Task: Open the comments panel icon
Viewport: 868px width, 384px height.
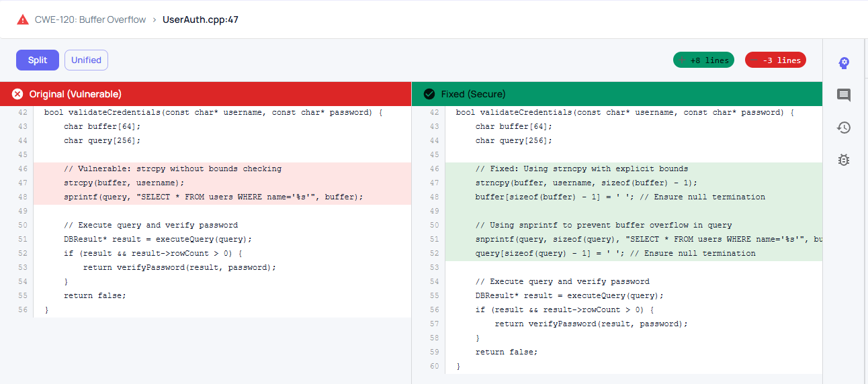Action: [x=844, y=95]
